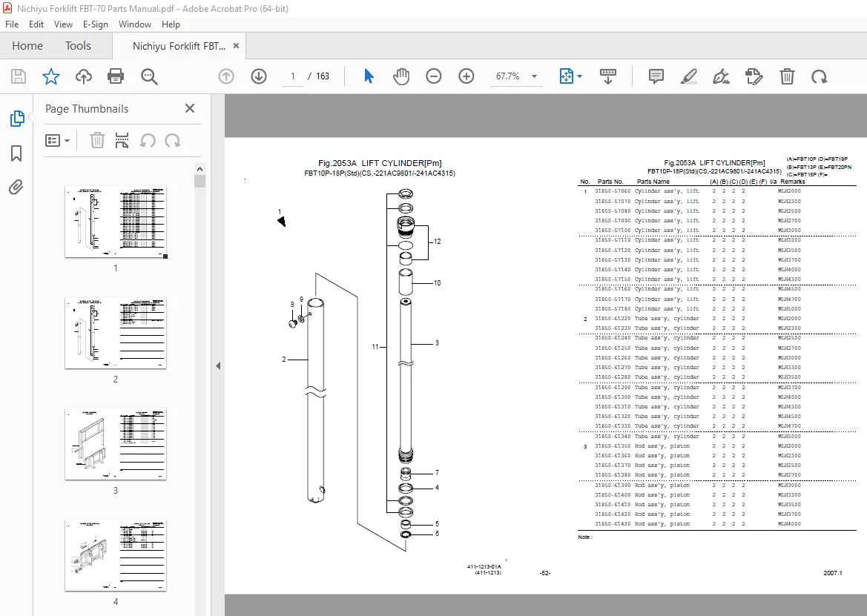Go to next page arrow

point(259,76)
